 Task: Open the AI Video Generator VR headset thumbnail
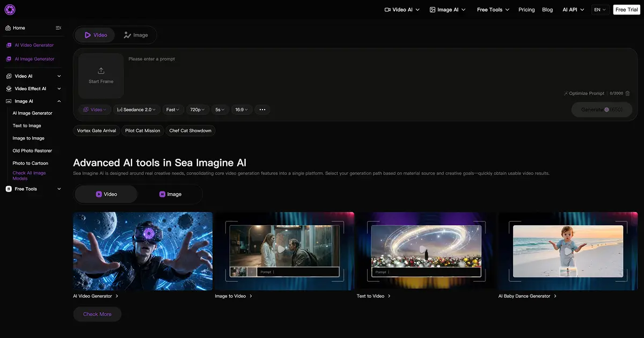143,251
